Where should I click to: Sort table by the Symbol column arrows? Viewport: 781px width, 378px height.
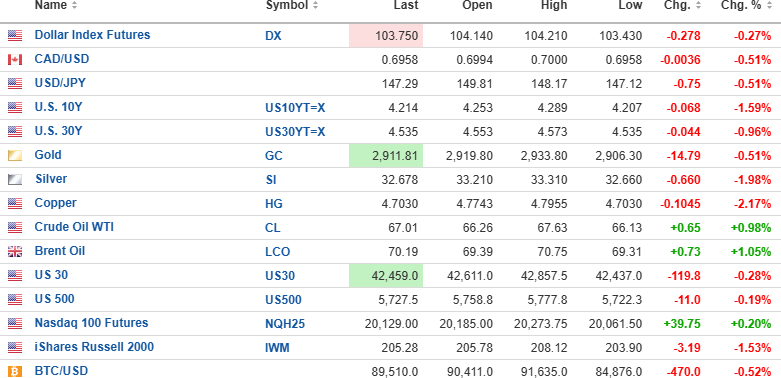click(x=315, y=5)
